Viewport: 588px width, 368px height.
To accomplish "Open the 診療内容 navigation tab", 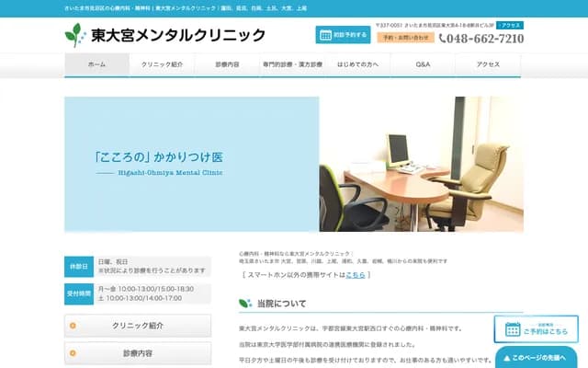I will click(x=227, y=64).
